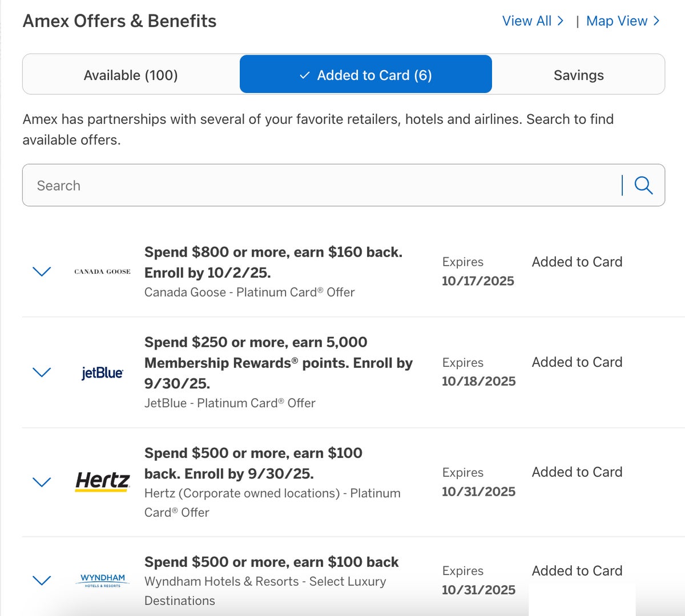This screenshot has width=685, height=616.
Task: Switch to the Available (100) tab
Action: (x=131, y=75)
